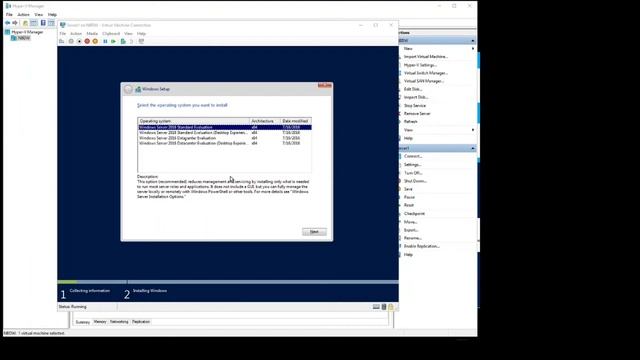Click the Turn Off VM toolbar icon
The height and width of the screenshot is (360, 640).
click(79, 41)
